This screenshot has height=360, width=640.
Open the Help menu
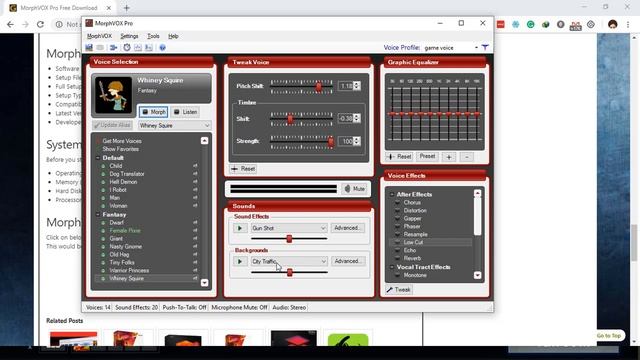[173, 36]
